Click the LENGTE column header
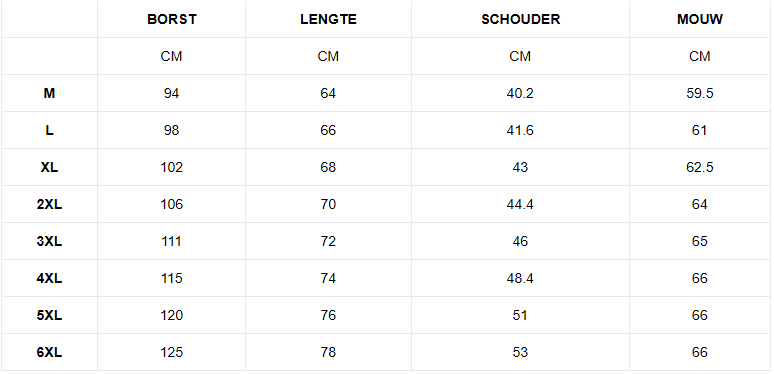 point(328,19)
